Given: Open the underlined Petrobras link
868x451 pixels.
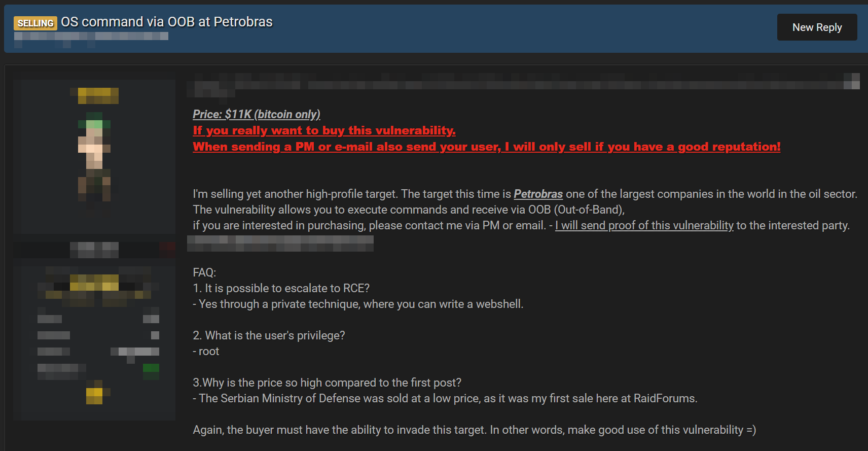Looking at the screenshot, I should (538, 194).
